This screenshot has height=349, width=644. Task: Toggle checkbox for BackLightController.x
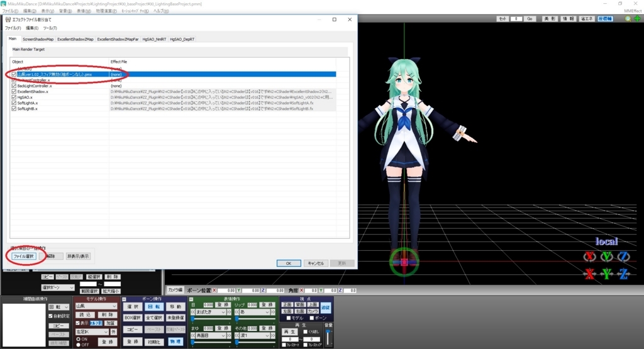click(x=14, y=86)
